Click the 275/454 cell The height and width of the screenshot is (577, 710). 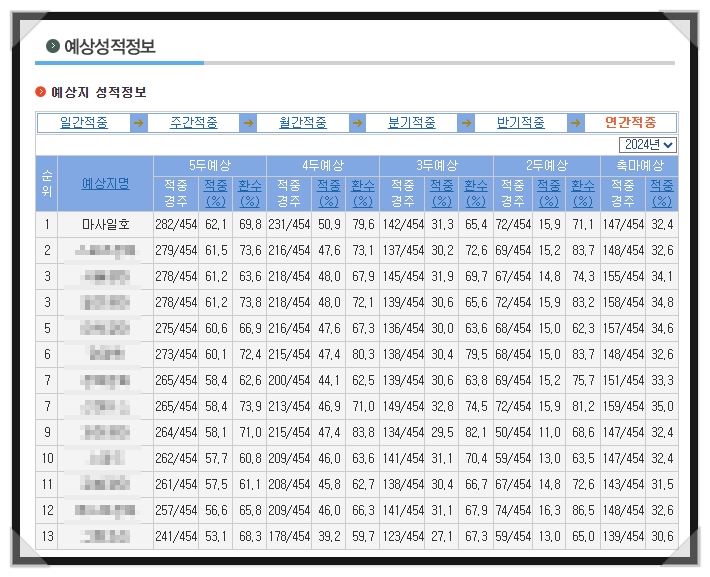(x=176, y=328)
